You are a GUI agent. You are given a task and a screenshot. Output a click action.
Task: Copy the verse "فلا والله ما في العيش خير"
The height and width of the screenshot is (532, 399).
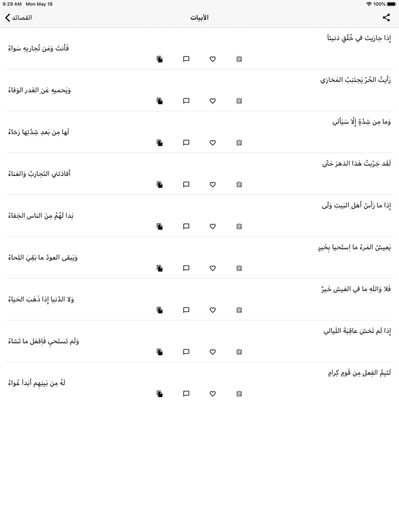[160, 310]
